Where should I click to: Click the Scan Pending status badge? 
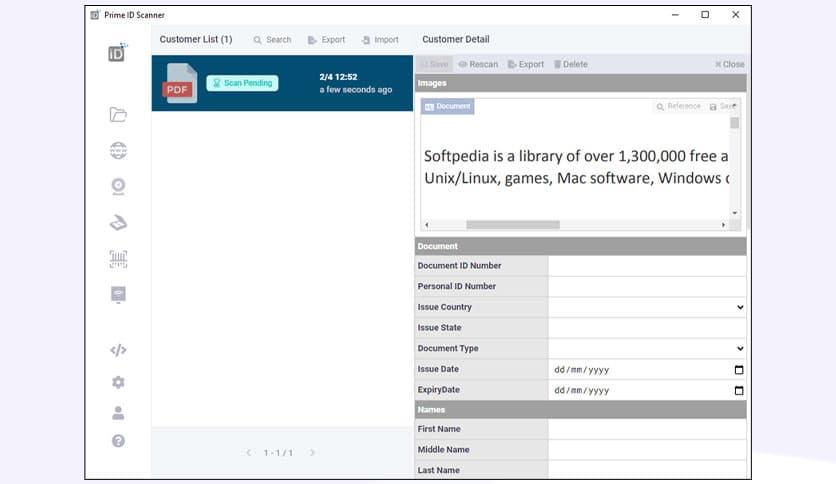pyautogui.click(x=242, y=83)
